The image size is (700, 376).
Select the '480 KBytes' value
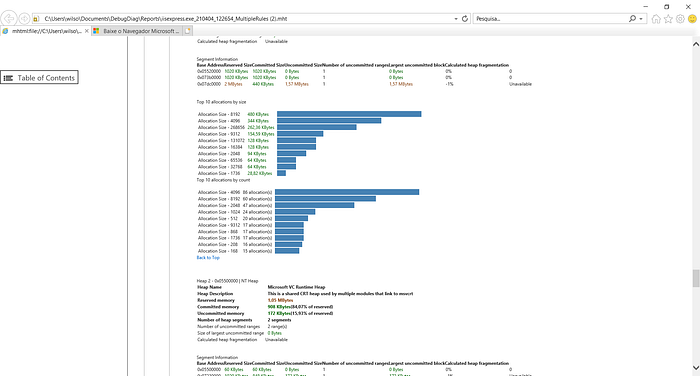click(x=258, y=114)
